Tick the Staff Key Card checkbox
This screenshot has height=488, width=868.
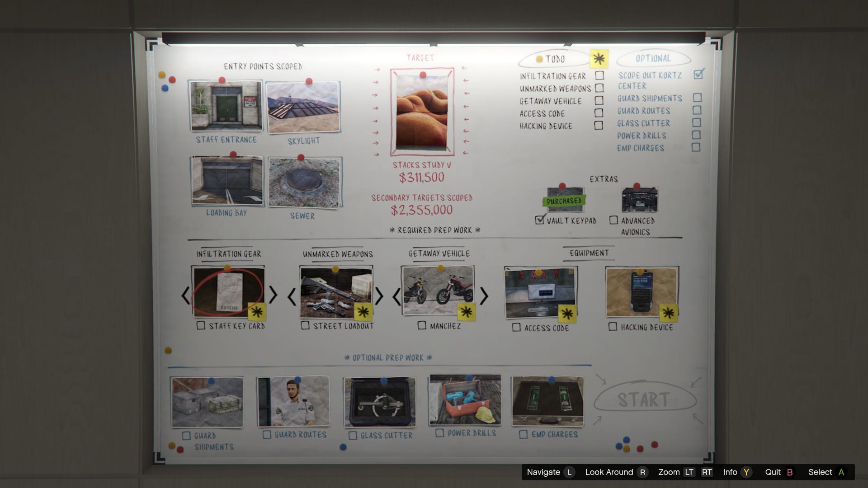[x=201, y=325]
